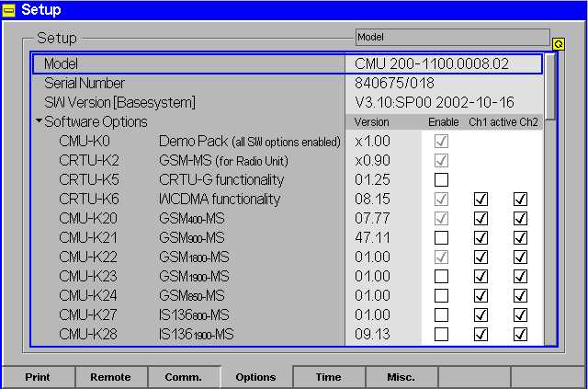Click the Model input field above the list
This screenshot has width=588, height=389.
point(453,37)
